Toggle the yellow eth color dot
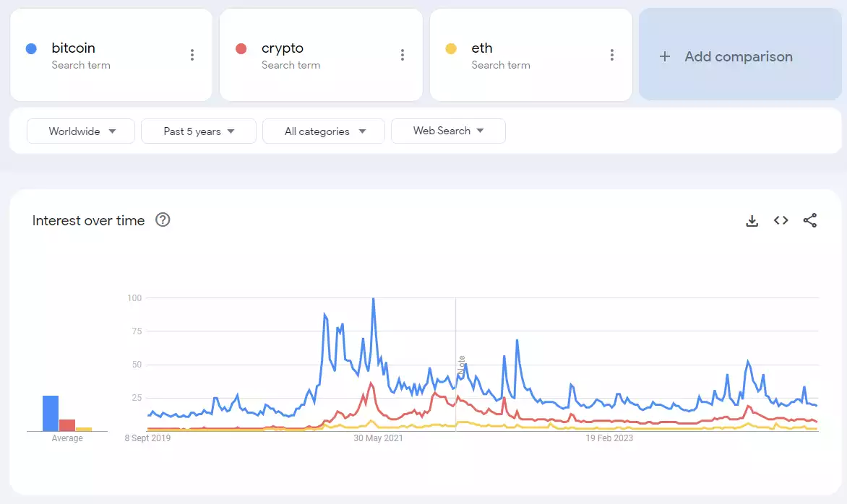847x504 pixels. point(451,48)
